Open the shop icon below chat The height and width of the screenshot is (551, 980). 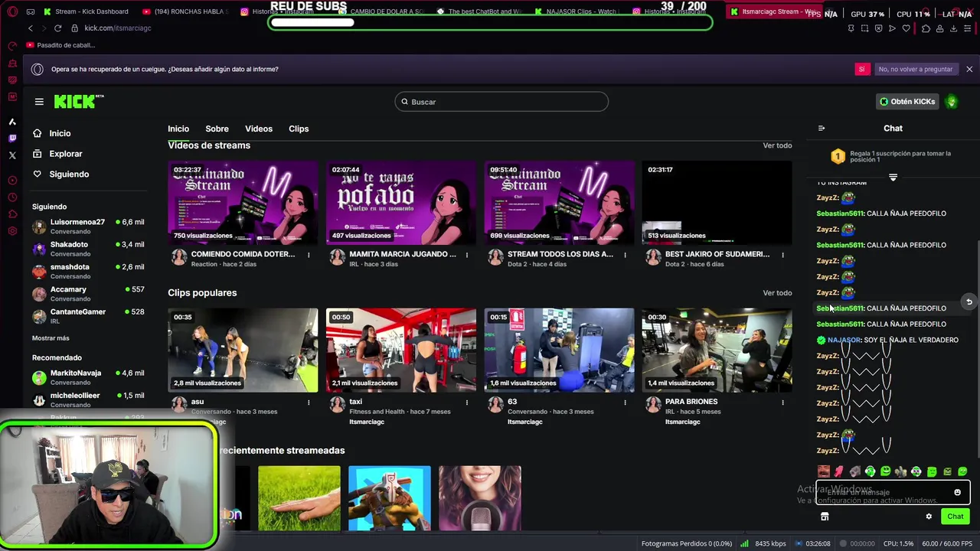pos(825,517)
